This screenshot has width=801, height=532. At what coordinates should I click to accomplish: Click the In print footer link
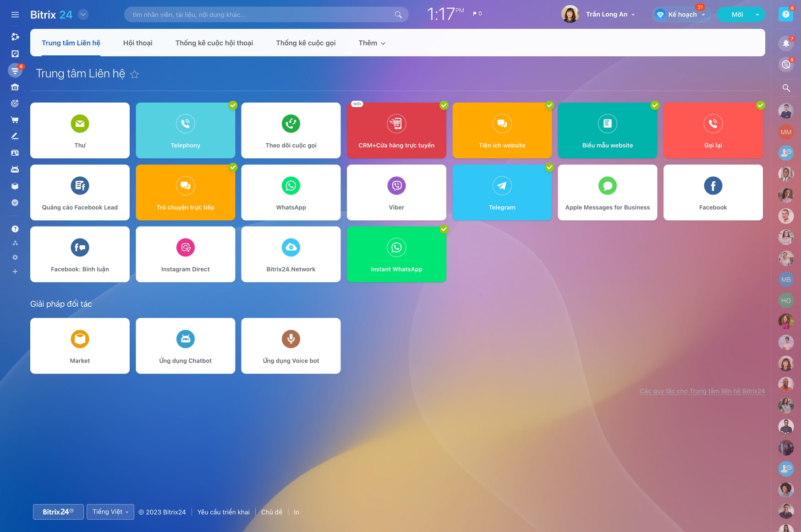click(296, 512)
